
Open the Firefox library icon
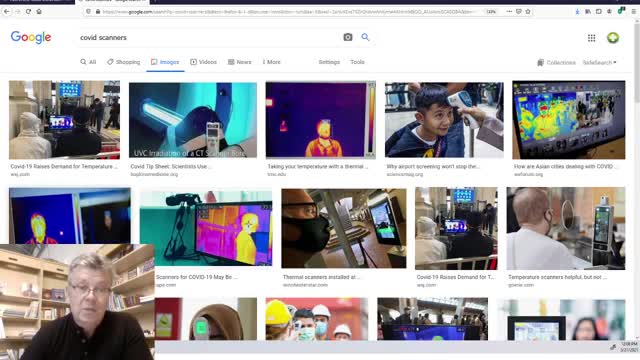588,11
